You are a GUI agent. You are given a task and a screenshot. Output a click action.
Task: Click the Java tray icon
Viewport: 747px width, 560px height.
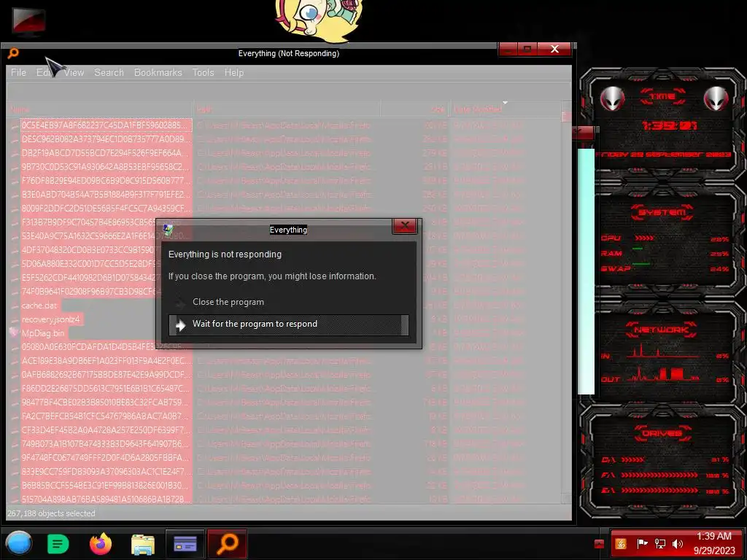pyautogui.click(x=621, y=544)
